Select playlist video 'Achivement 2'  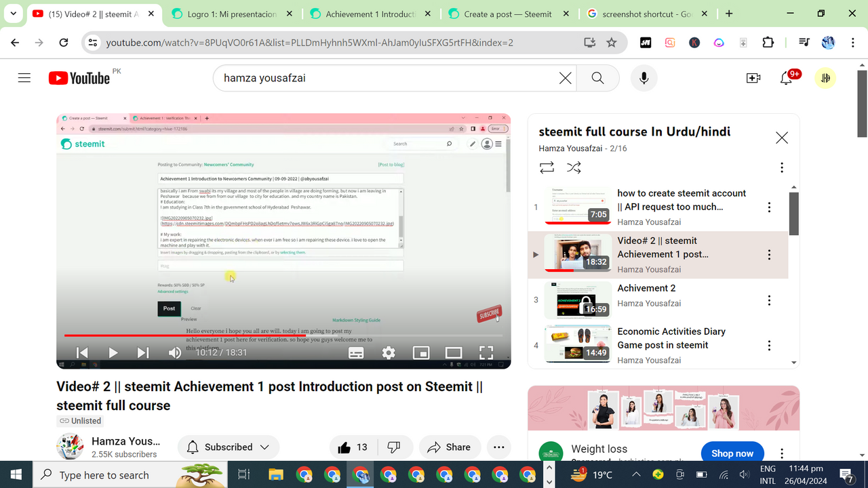pos(658,300)
